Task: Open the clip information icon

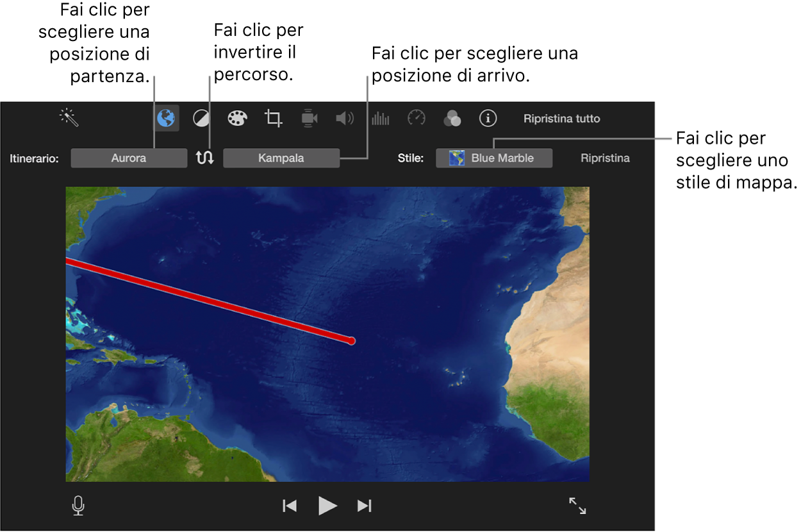Action: point(488,118)
